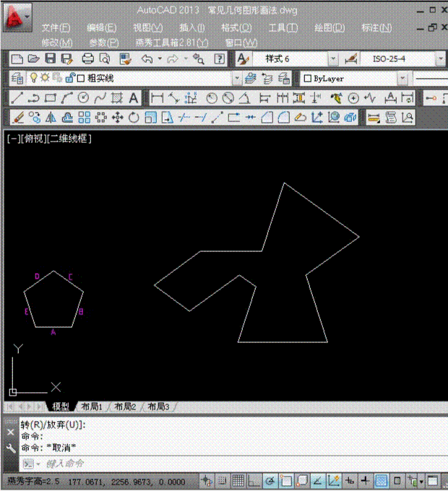Open the 文件(F) menu
This screenshot has width=448, height=491.
click(56, 28)
